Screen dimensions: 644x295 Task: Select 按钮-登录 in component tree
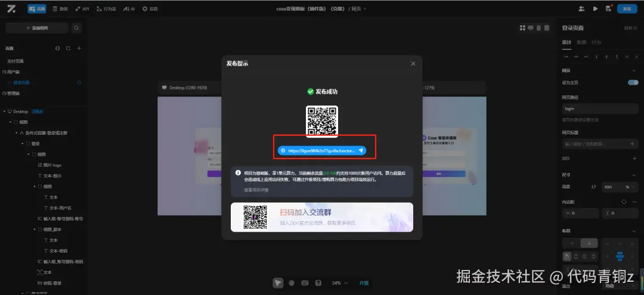point(49,283)
